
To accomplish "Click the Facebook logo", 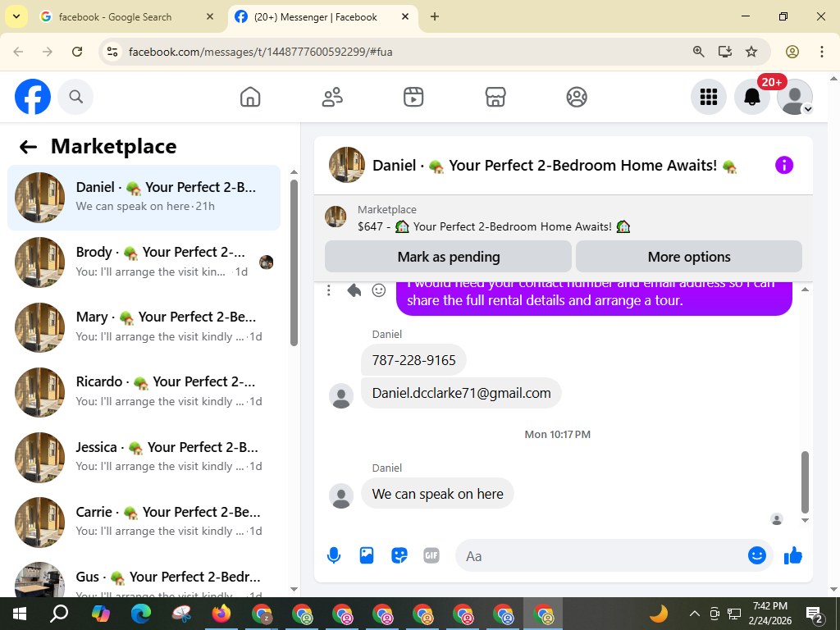I will pyautogui.click(x=33, y=97).
